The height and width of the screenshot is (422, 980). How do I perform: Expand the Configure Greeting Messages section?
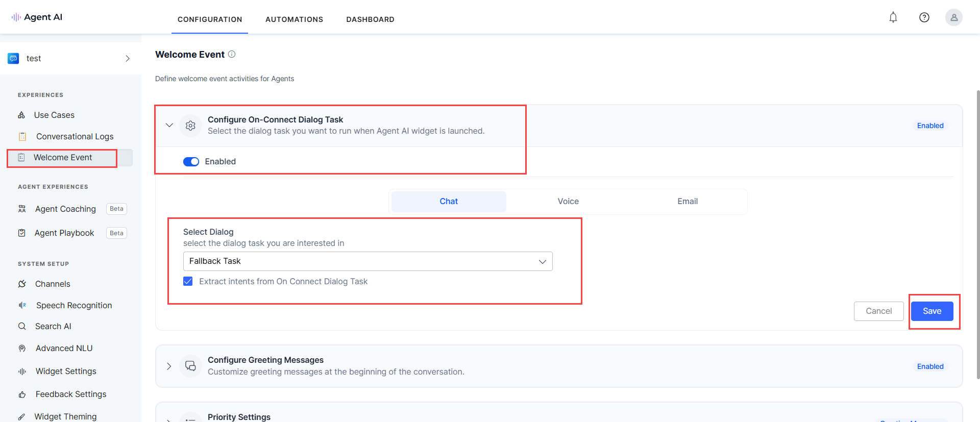tap(169, 366)
